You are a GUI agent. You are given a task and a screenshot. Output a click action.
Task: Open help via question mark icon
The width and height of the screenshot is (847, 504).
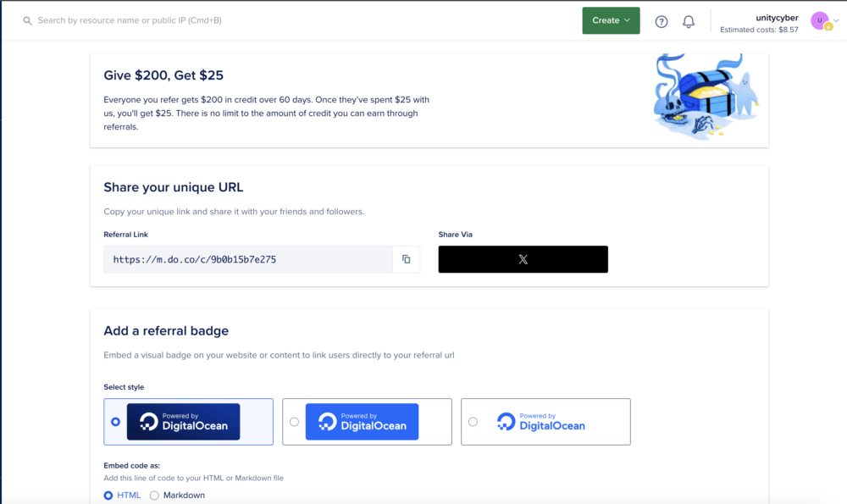click(x=662, y=21)
